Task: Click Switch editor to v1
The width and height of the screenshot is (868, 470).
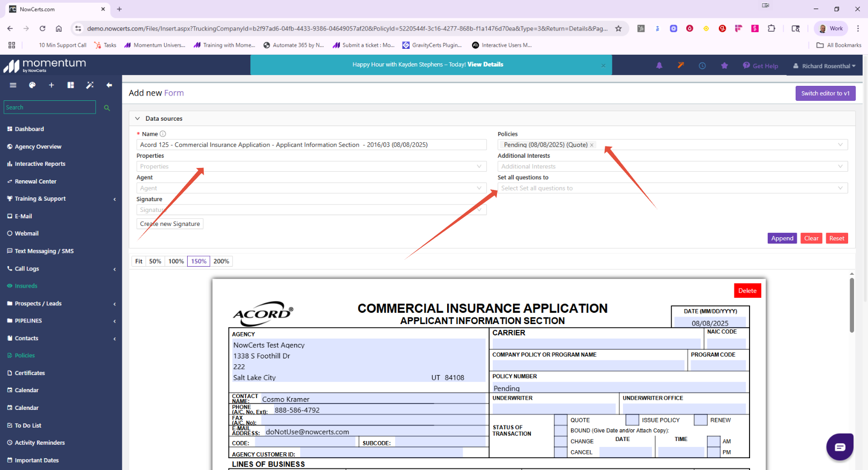Action: [826, 93]
